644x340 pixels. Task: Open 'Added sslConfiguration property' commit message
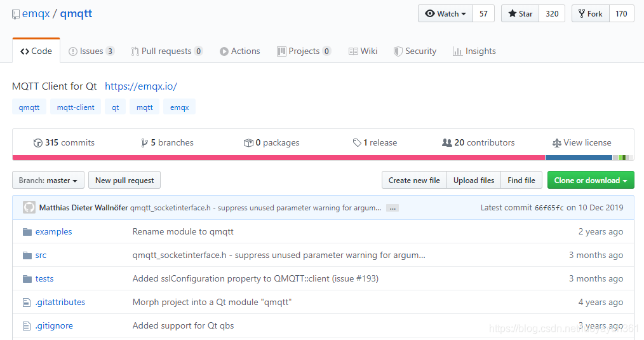(255, 278)
